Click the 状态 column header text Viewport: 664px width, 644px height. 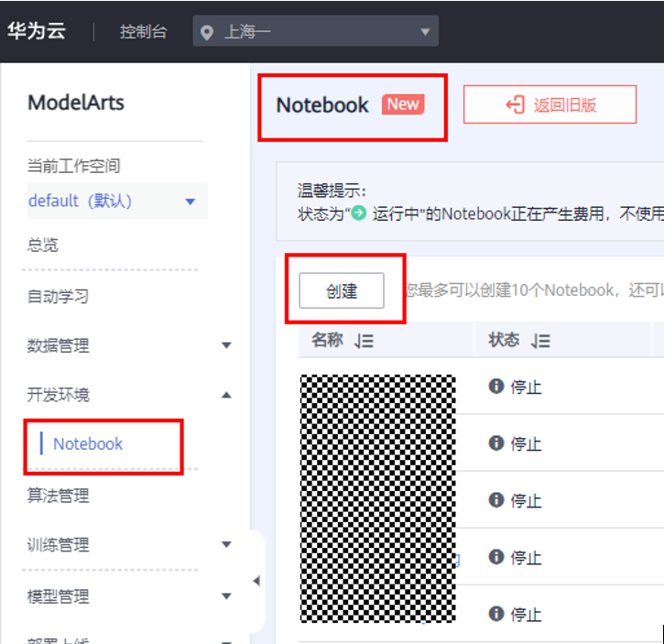point(504,340)
